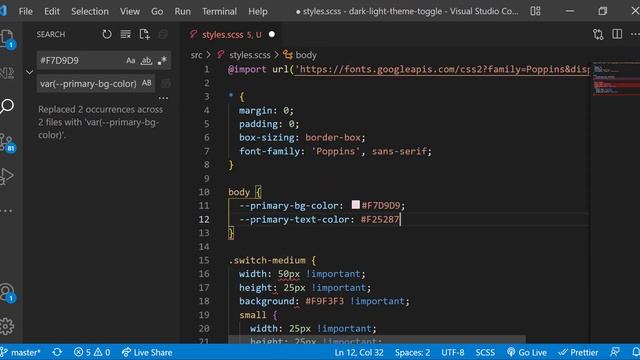640x360 pixels.
Task: Refresh search results
Action: click(x=107, y=34)
